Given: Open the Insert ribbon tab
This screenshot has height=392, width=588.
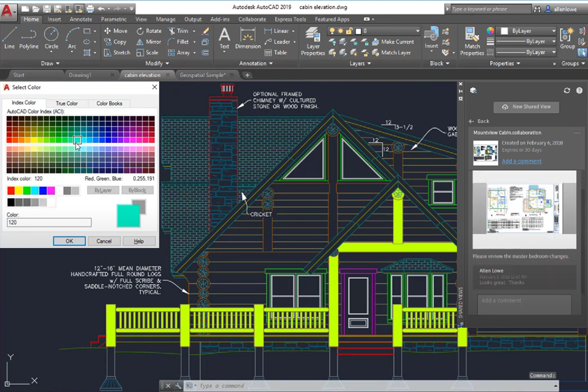Looking at the screenshot, I should click(55, 19).
